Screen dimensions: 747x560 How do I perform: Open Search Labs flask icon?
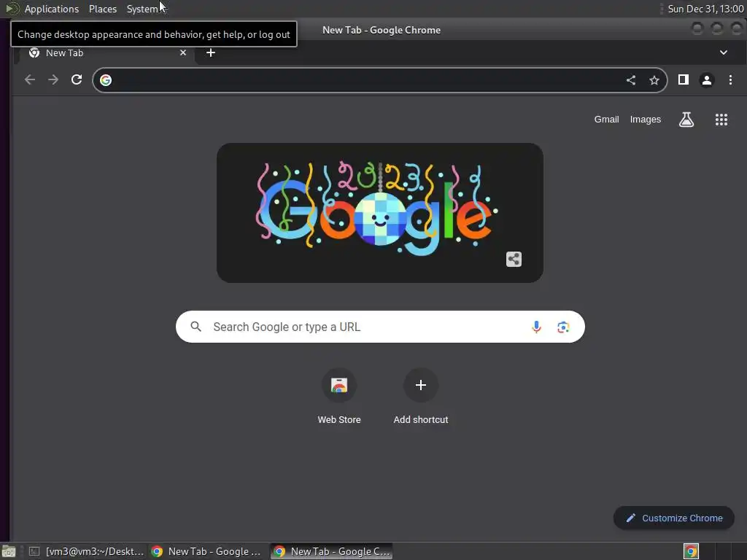pos(686,120)
